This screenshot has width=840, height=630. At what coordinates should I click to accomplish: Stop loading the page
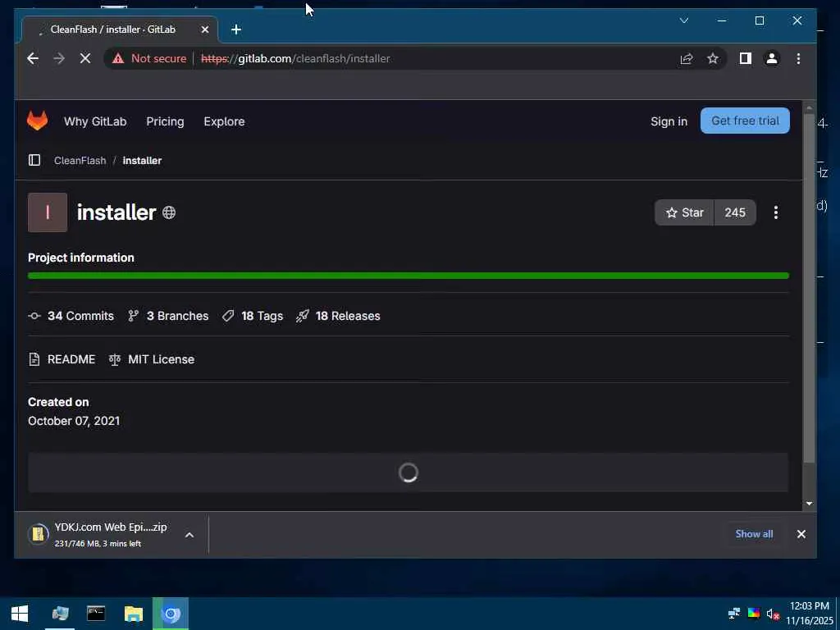tap(85, 58)
